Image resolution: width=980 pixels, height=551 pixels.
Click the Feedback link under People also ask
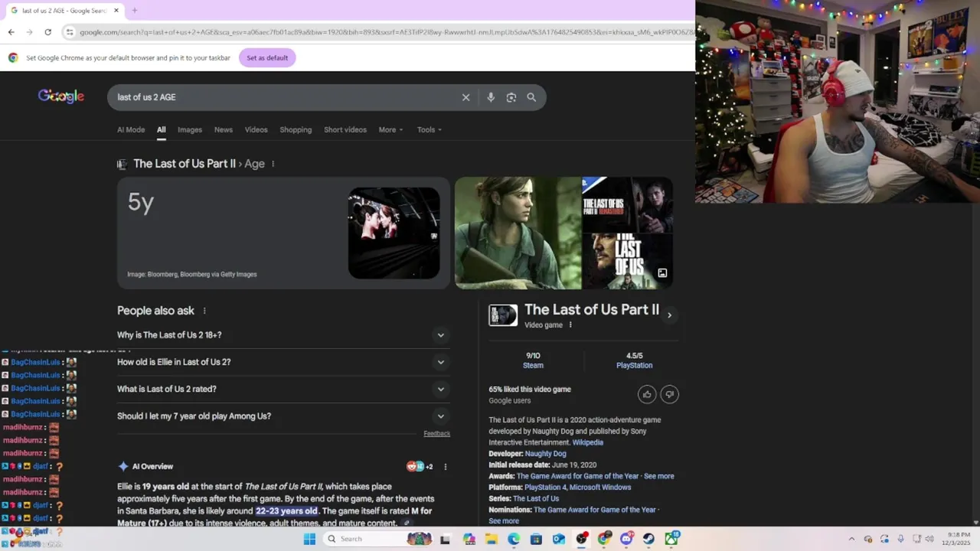tap(436, 434)
